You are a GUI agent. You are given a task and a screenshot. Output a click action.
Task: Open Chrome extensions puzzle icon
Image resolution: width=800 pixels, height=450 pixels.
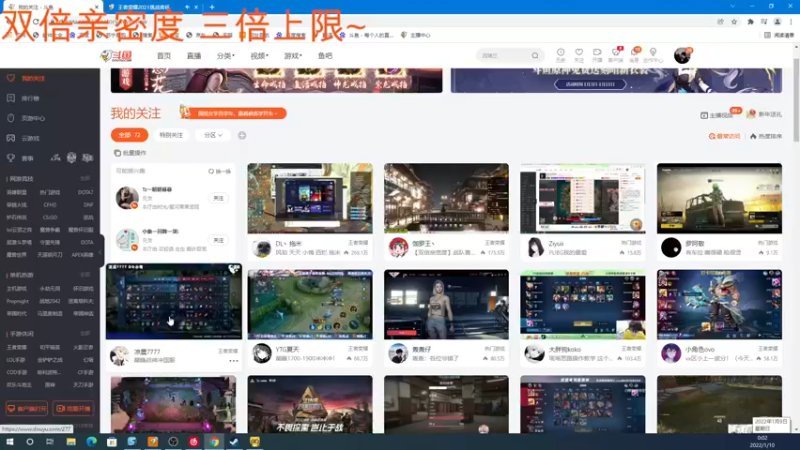tap(750, 21)
